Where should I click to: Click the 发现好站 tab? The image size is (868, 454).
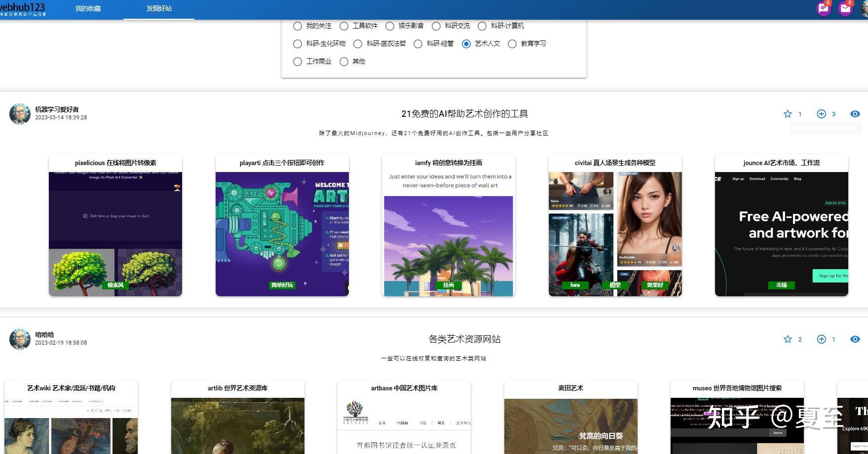point(158,8)
